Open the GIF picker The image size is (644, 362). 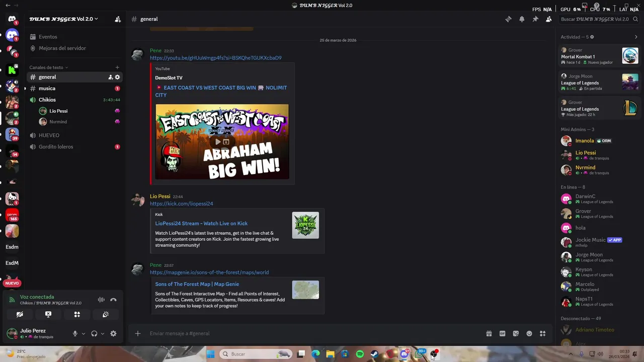point(502,333)
